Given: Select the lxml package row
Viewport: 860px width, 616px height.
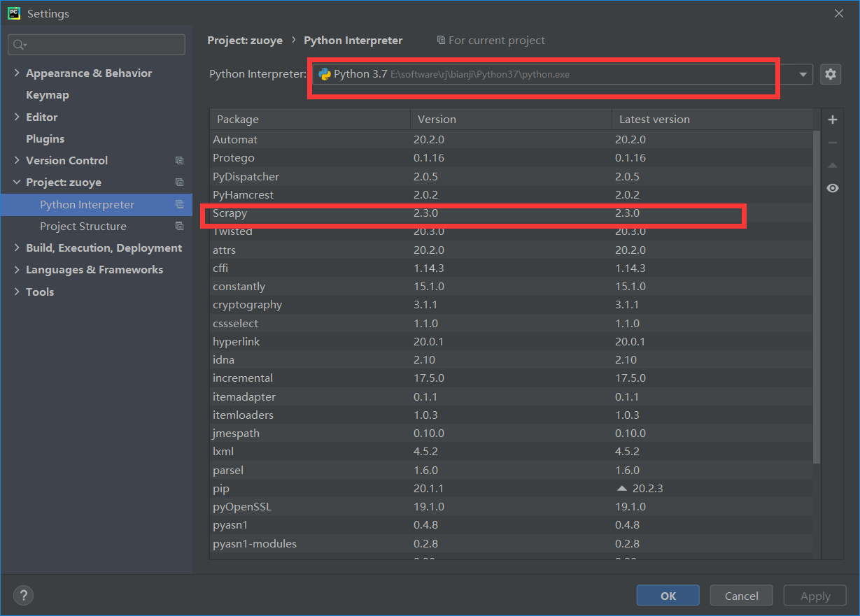Looking at the screenshot, I should point(512,452).
